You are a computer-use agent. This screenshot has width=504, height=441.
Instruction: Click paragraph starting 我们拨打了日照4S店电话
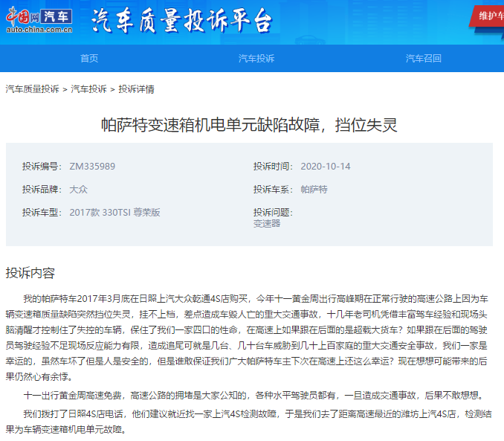tap(249, 422)
